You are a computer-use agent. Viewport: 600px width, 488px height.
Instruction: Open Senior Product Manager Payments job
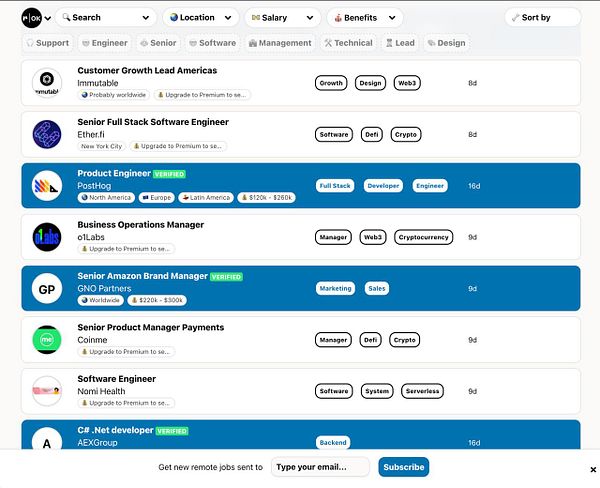[151, 327]
